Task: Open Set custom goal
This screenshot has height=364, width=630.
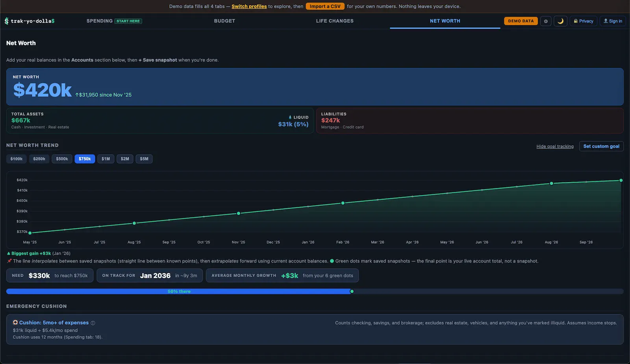Action: click(601, 146)
